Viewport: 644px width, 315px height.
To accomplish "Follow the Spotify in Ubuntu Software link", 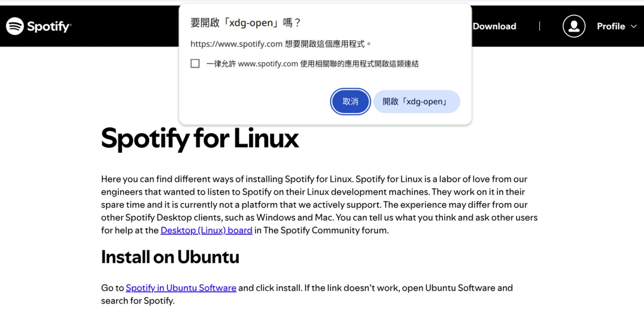I will [181, 288].
